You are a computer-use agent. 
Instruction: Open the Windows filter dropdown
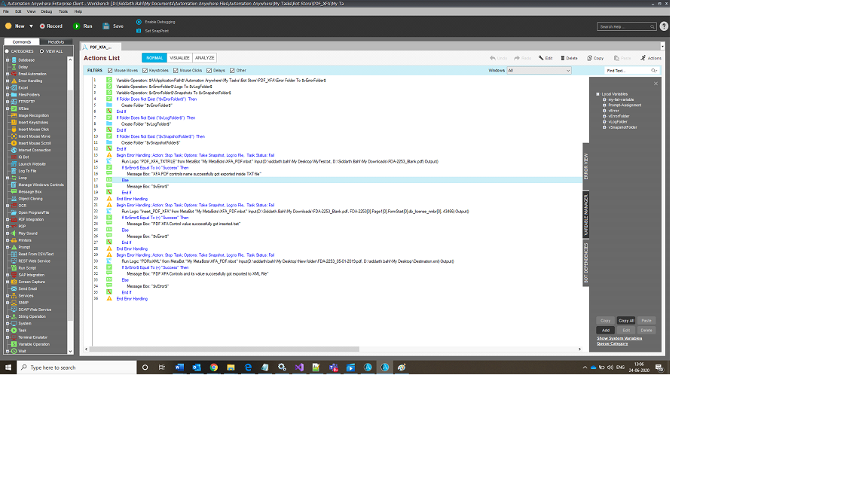point(539,70)
